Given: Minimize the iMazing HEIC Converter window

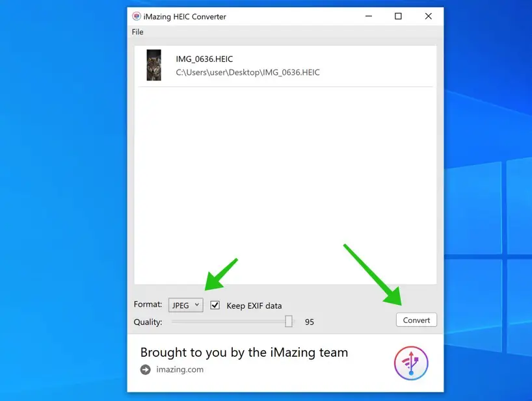Looking at the screenshot, I should [369, 16].
